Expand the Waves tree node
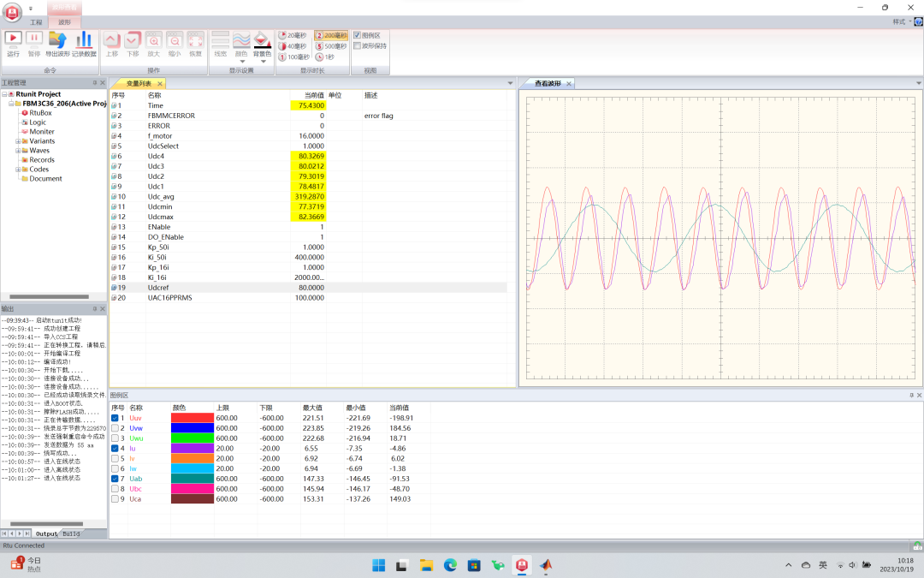This screenshot has width=924, height=578. pos(18,151)
